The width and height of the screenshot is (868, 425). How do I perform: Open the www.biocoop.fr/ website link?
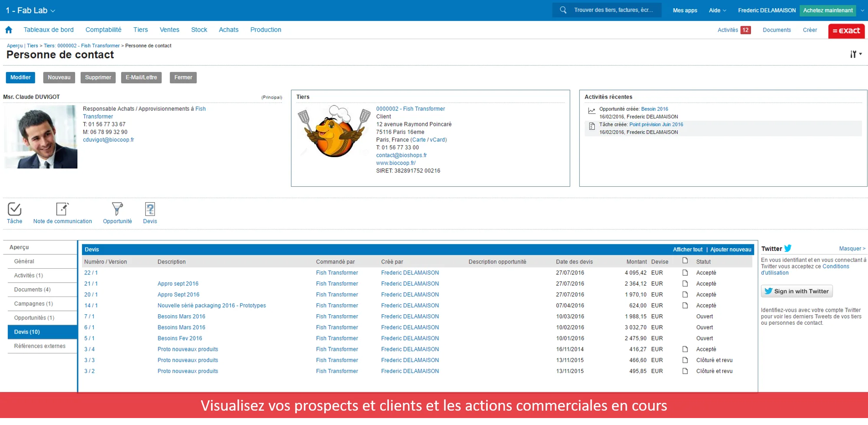[396, 164]
